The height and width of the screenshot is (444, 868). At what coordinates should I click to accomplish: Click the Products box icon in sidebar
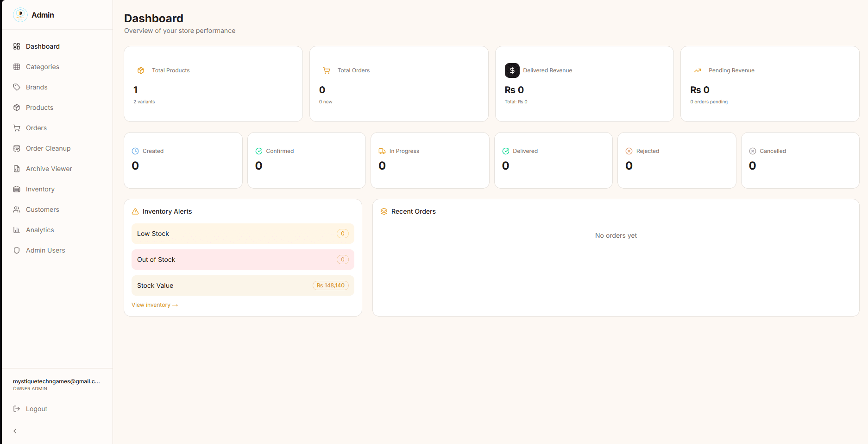[x=17, y=108]
